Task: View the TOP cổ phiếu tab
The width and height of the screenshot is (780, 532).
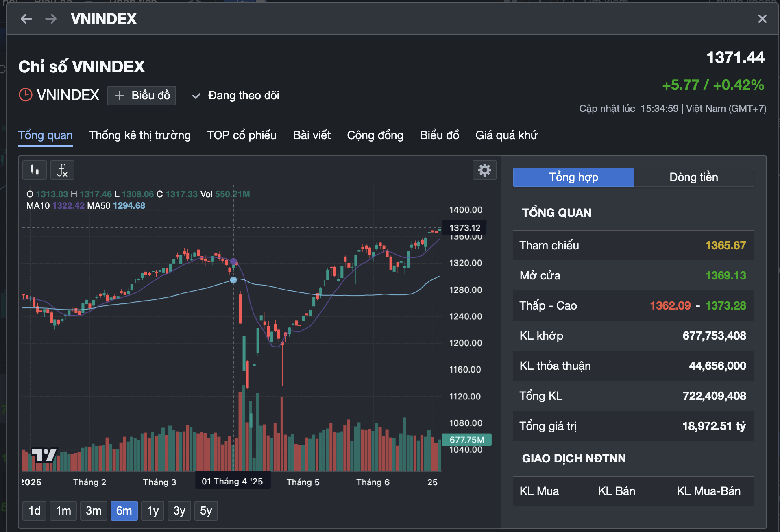Action: point(242,135)
